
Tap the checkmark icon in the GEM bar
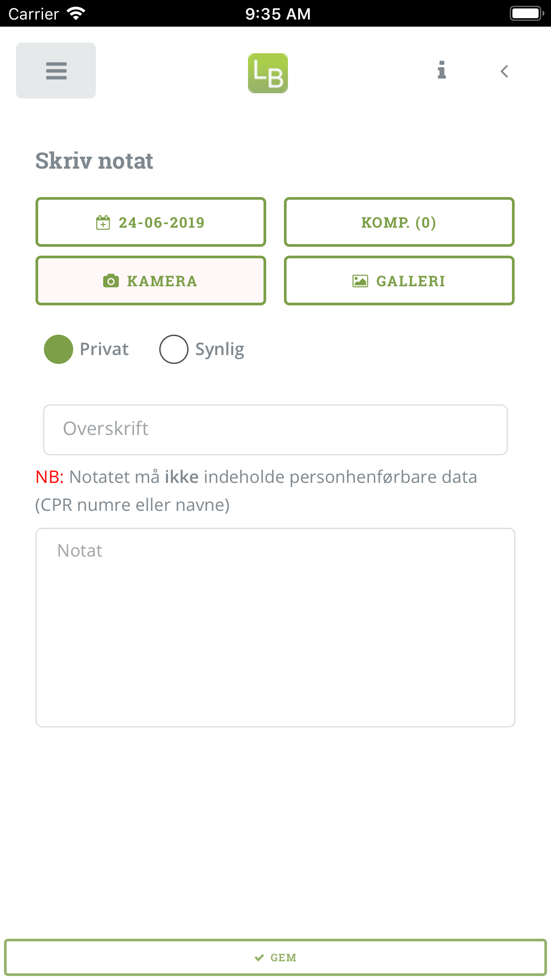point(259,957)
